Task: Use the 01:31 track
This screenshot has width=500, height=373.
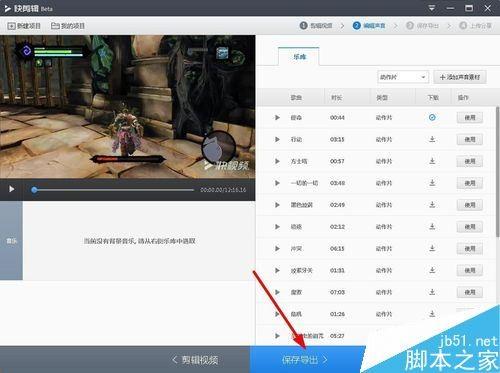Action: 470,270
